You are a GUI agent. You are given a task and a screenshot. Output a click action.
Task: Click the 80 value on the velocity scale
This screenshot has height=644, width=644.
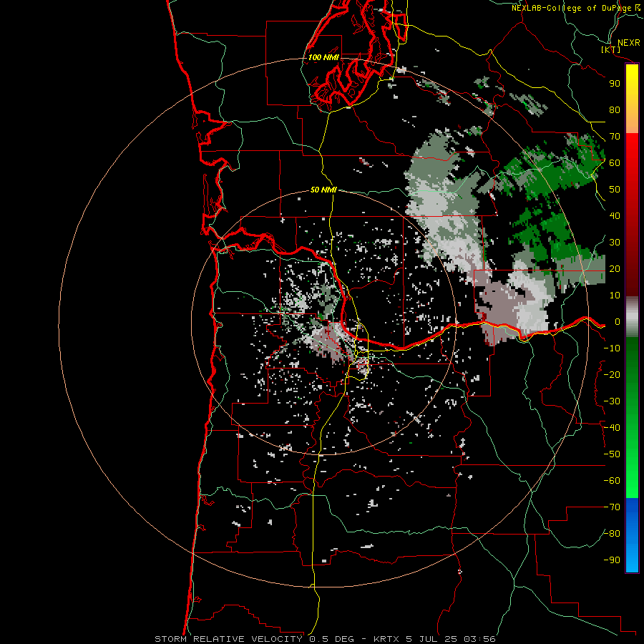click(615, 110)
